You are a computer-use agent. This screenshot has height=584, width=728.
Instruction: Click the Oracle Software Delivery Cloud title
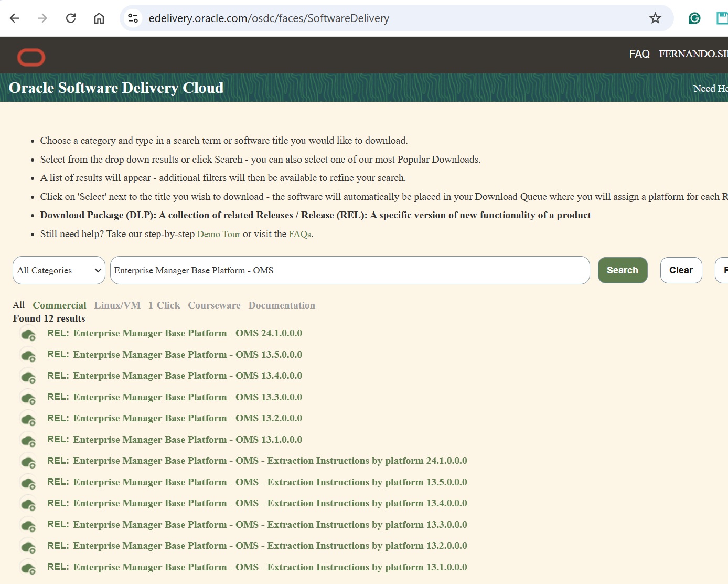coord(116,88)
